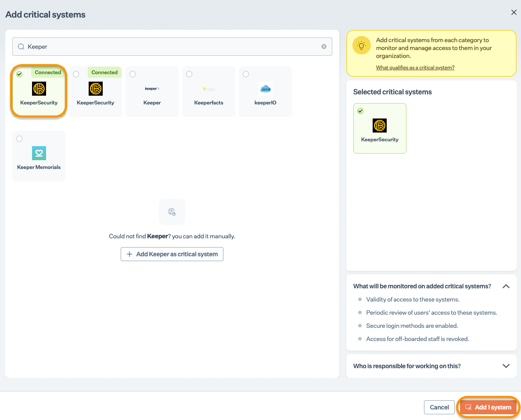Click Validity of access to these systems text
This screenshot has height=420, width=521.
pyautogui.click(x=413, y=299)
